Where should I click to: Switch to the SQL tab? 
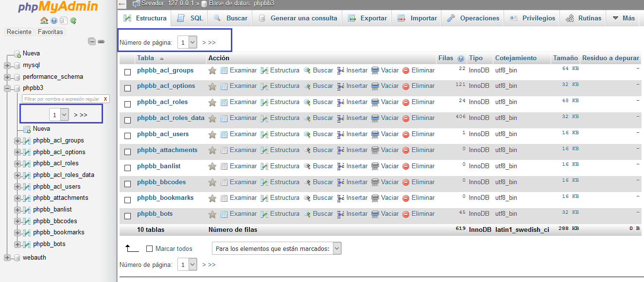[190, 18]
